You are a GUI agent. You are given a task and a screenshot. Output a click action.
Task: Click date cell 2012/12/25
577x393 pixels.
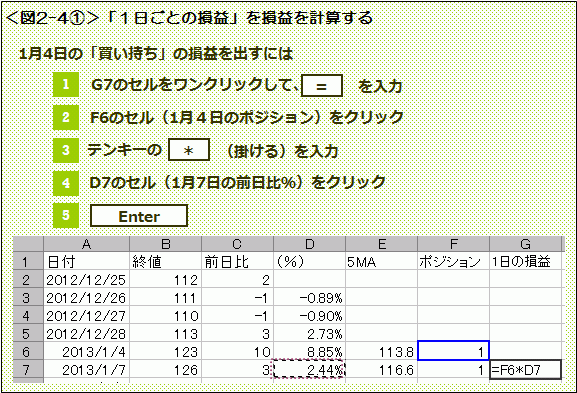click(x=86, y=280)
